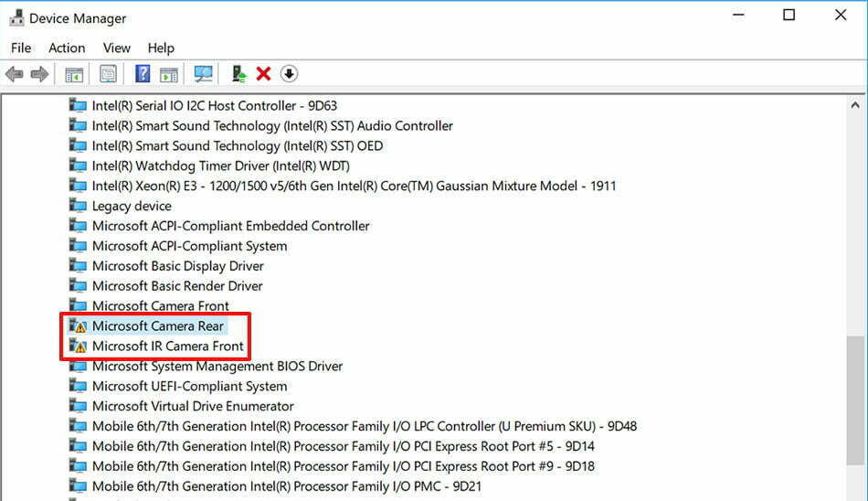Click the Update driver toolbar icon
The image size is (868, 501).
pyautogui.click(x=239, y=74)
